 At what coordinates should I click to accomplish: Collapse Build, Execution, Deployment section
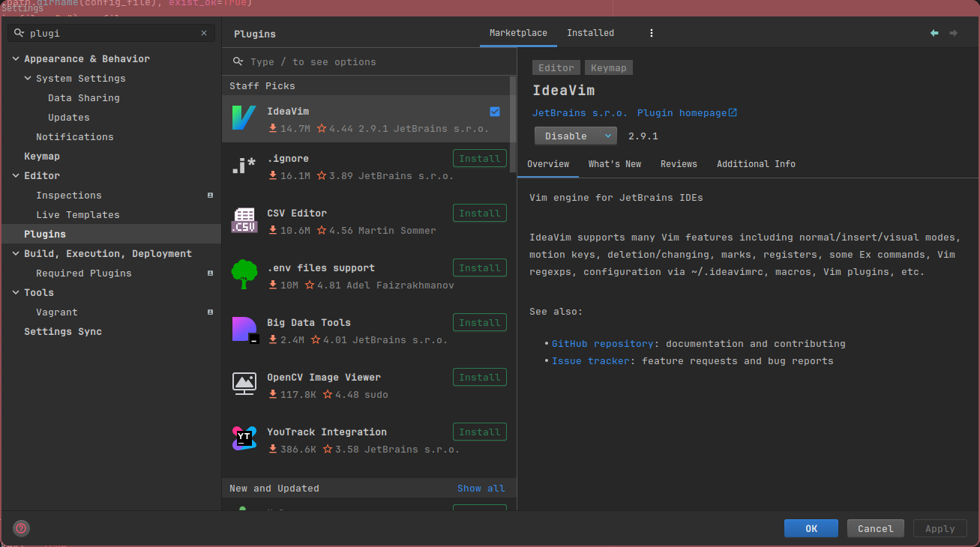(x=16, y=253)
